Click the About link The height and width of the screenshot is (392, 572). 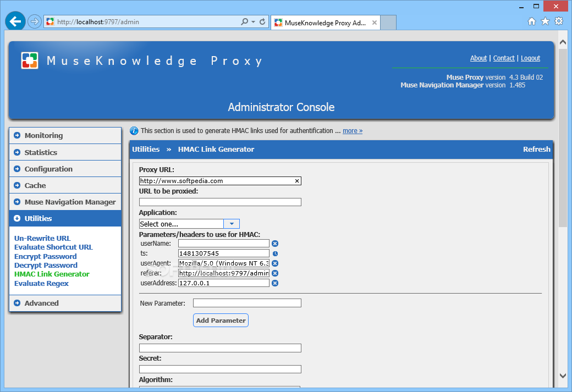(479, 58)
